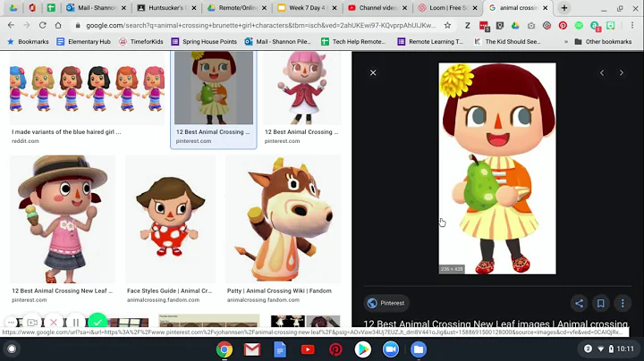Open the Elementary Hub bookmark

point(84,41)
